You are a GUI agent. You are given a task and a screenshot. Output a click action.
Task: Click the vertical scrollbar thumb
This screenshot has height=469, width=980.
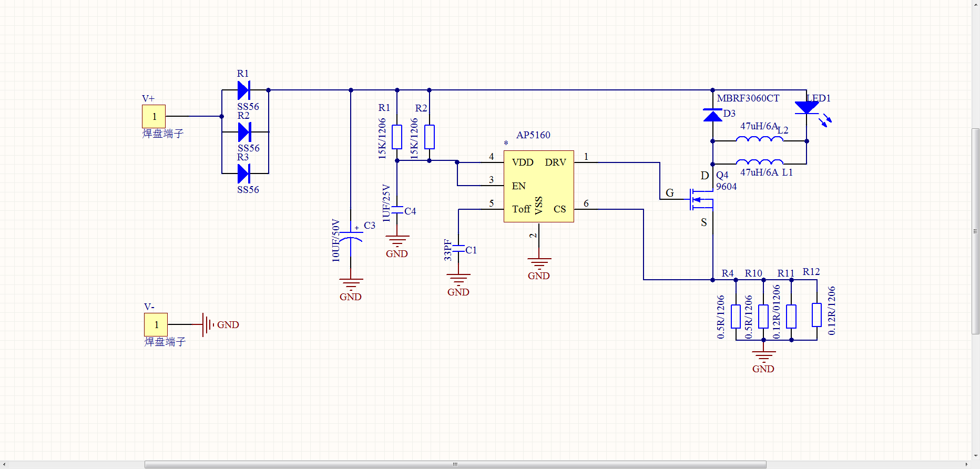tap(975, 230)
